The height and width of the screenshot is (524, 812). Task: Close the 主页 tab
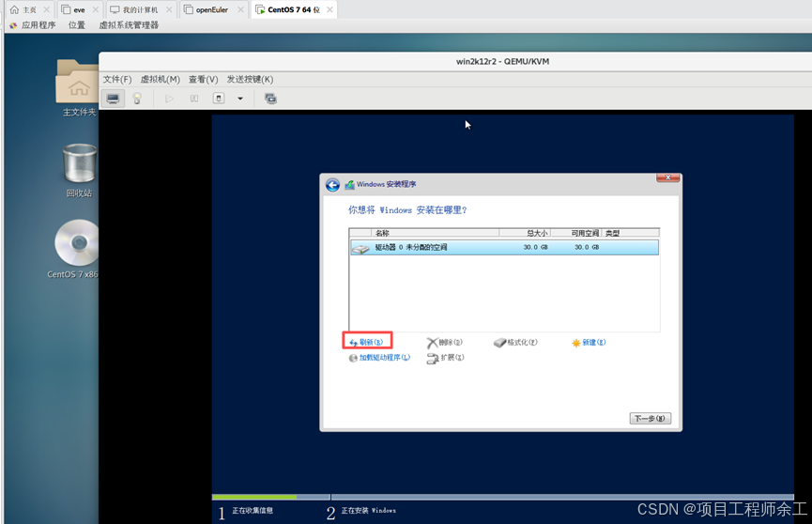pyautogui.click(x=47, y=9)
